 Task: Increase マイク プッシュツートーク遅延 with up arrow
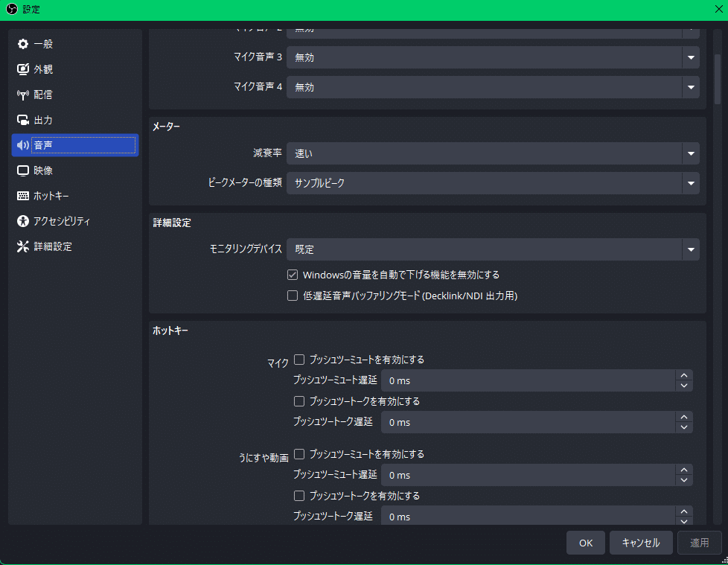(684, 418)
